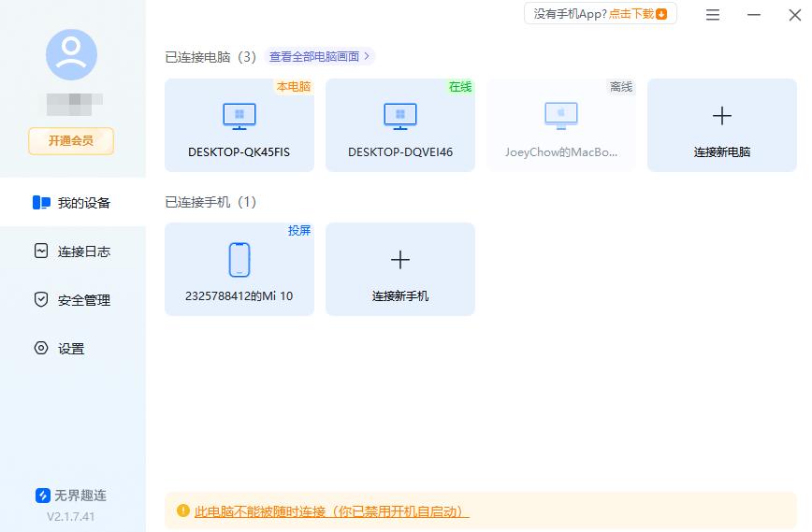This screenshot has width=812, height=532.
Task: Click the 设置 gear icon
Action: tap(41, 348)
